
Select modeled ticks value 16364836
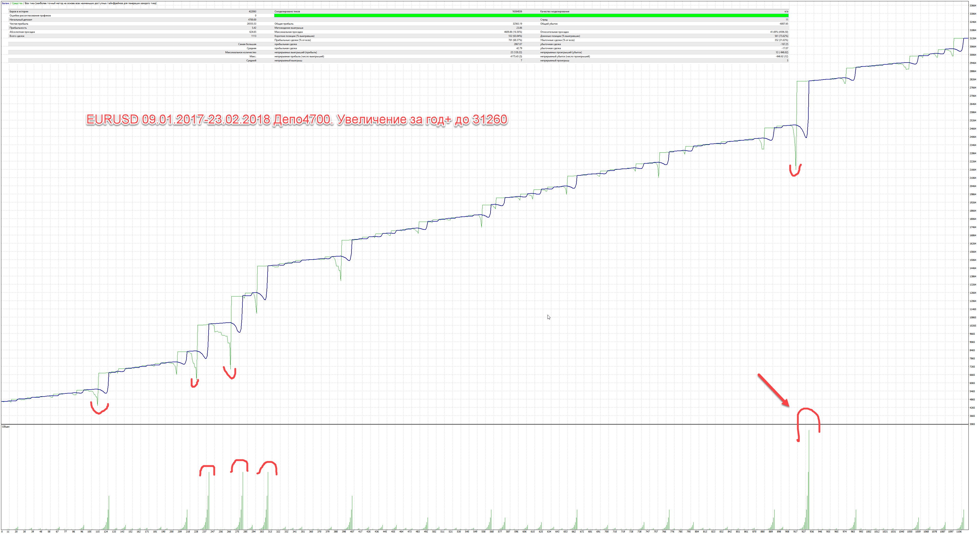point(517,11)
